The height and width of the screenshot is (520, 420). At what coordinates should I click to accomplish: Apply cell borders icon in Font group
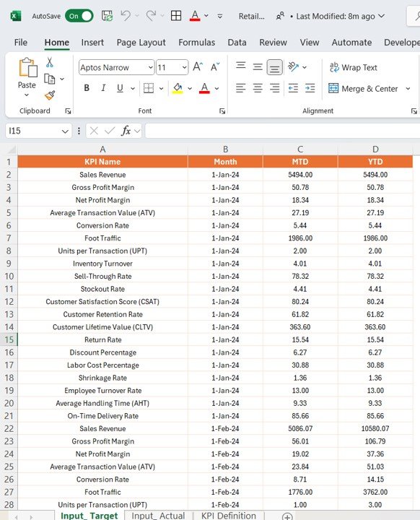149,88
